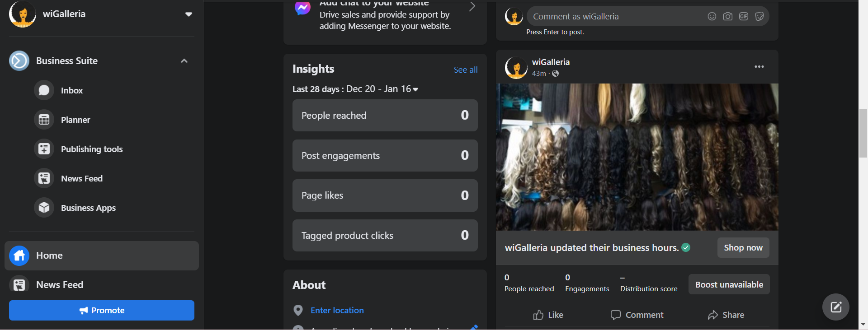Open the floating compose message icon
Screen dimensions: 868x330
coord(836,307)
